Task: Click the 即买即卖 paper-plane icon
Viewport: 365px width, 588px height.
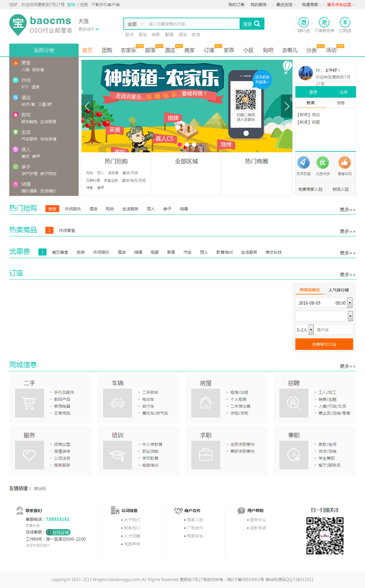Action: click(x=304, y=163)
